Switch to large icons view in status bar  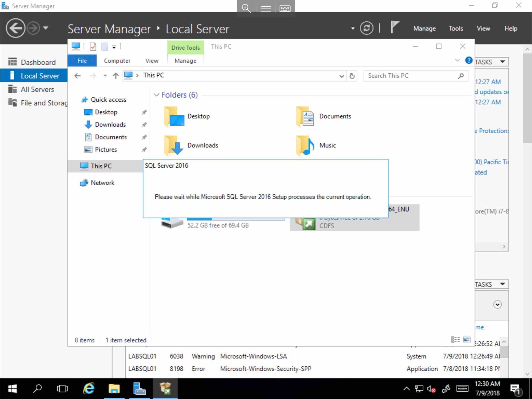click(x=467, y=339)
